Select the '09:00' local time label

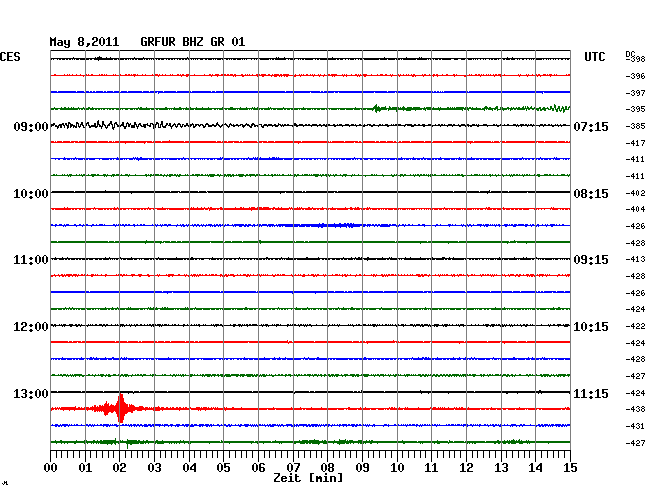[31, 126]
